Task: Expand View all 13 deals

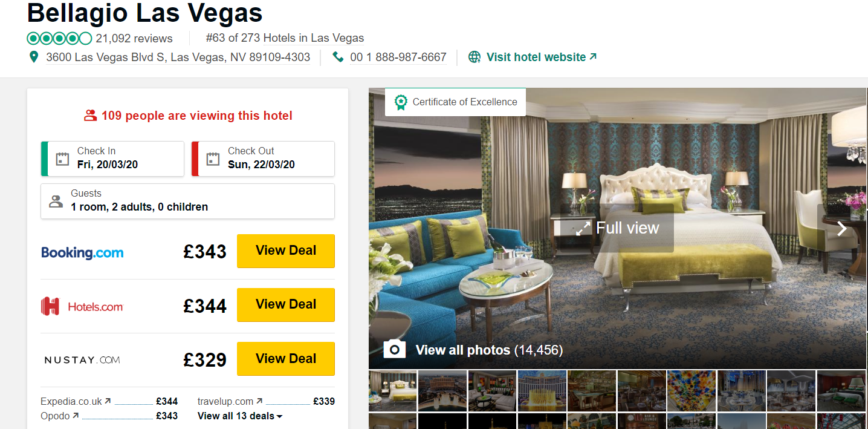Action: tap(240, 416)
